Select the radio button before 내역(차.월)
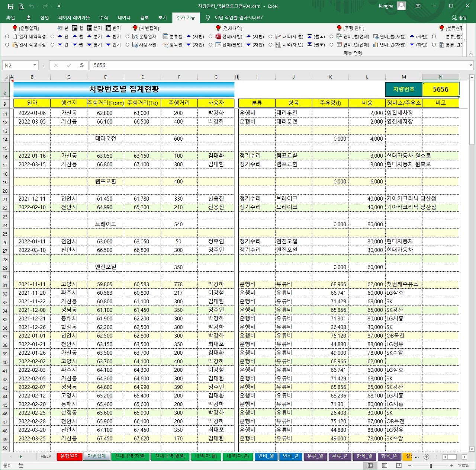This screenshot has width=476, height=470. [x=270, y=36]
